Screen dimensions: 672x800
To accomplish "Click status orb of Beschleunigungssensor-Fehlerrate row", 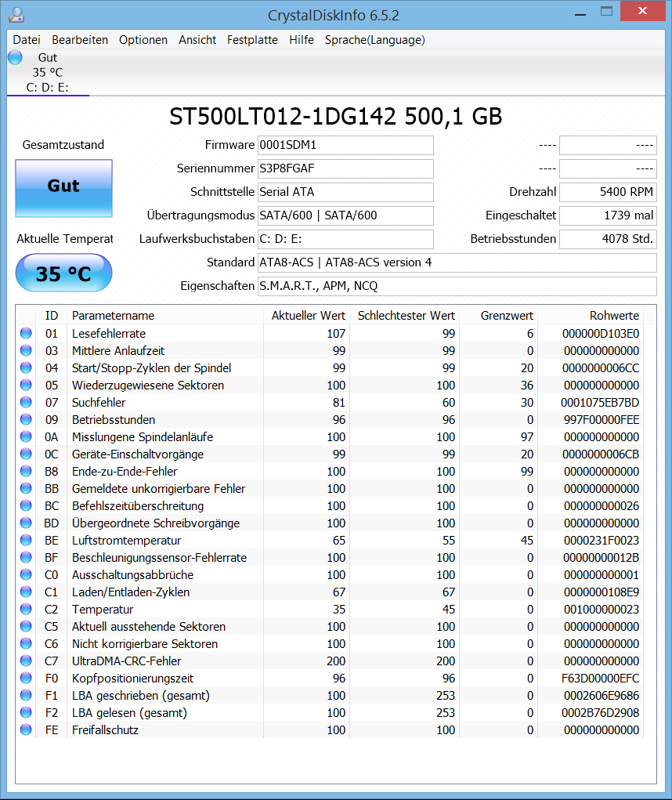I will coord(26,557).
